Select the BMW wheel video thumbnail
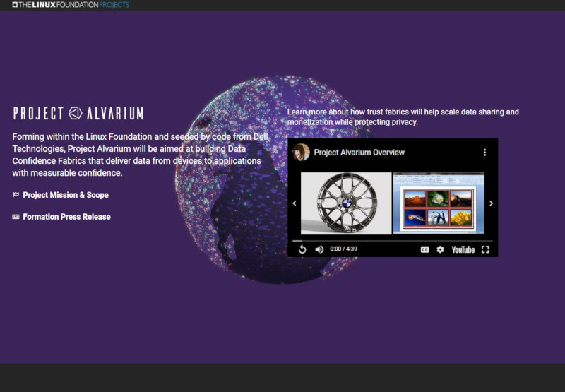The width and height of the screenshot is (565, 392). (346, 203)
